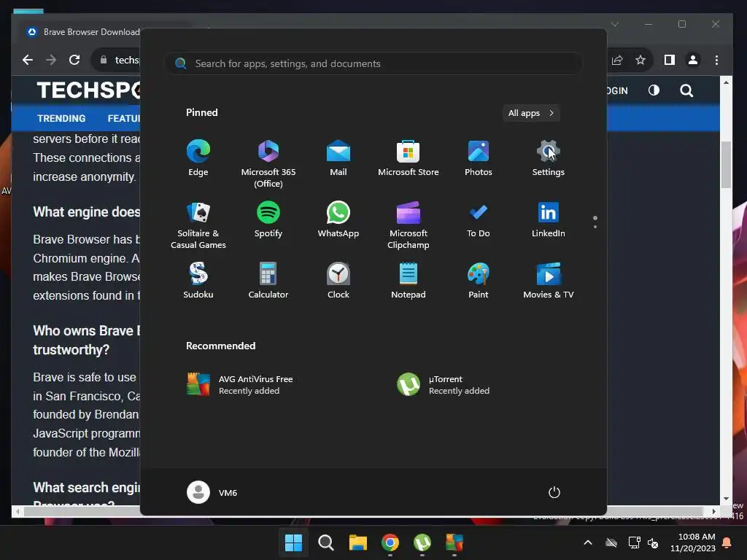Open the Calculator app
Image resolution: width=747 pixels, height=560 pixels.
click(268, 281)
